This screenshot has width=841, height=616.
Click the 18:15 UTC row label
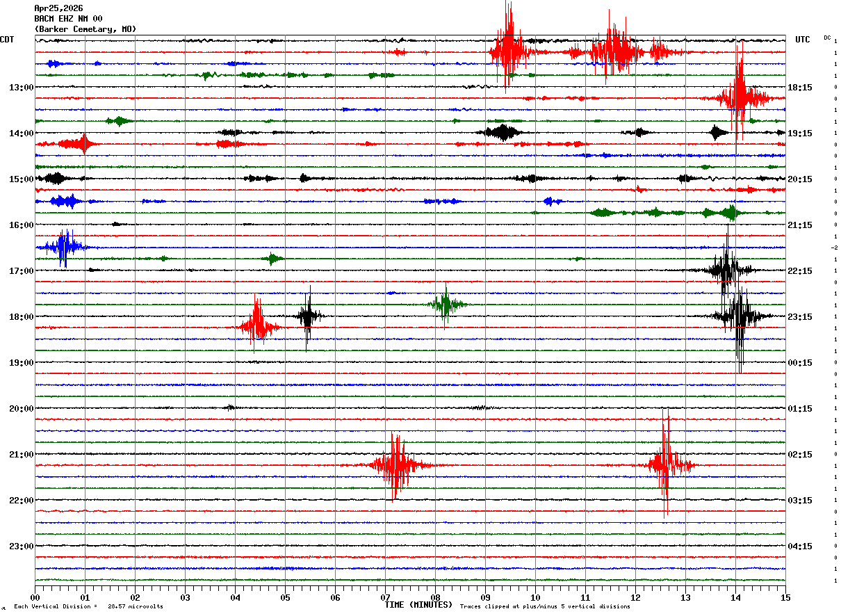(x=800, y=88)
